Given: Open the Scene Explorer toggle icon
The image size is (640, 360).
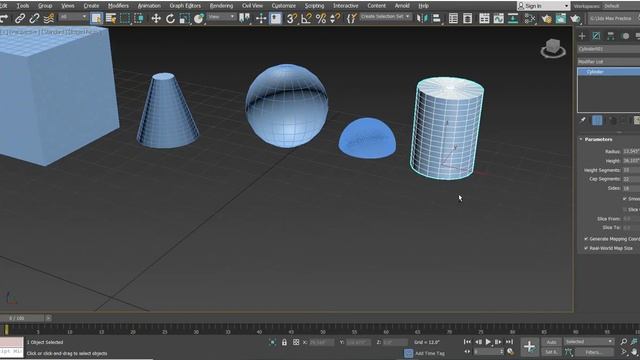Looking at the screenshot, I should point(453,18).
